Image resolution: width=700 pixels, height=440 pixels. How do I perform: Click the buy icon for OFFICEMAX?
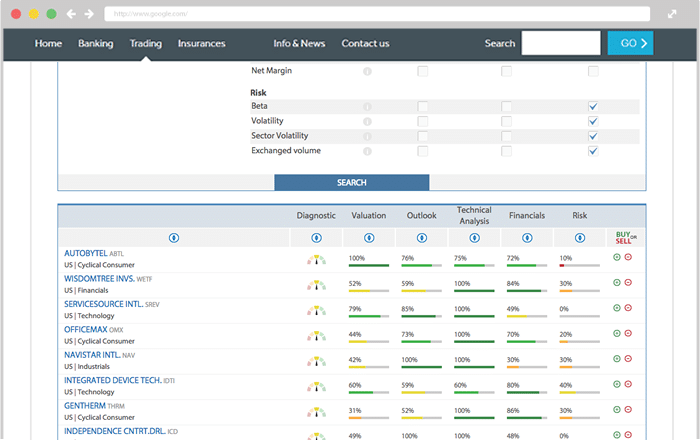point(617,333)
